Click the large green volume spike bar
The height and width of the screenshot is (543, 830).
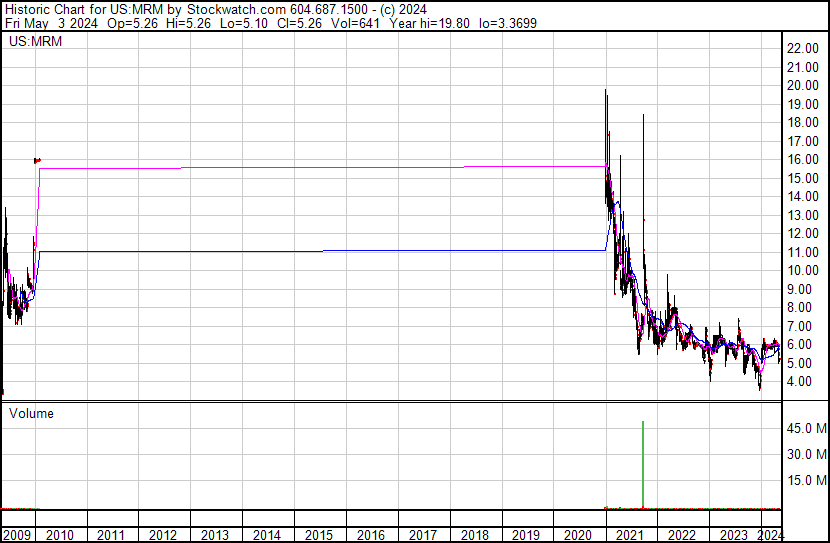(643, 465)
